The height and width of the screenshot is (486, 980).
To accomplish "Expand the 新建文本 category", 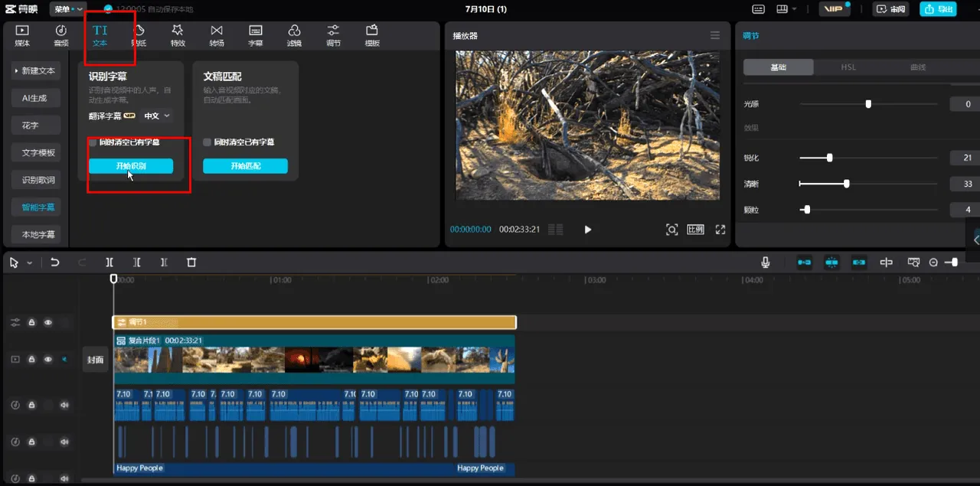I will pyautogui.click(x=36, y=70).
